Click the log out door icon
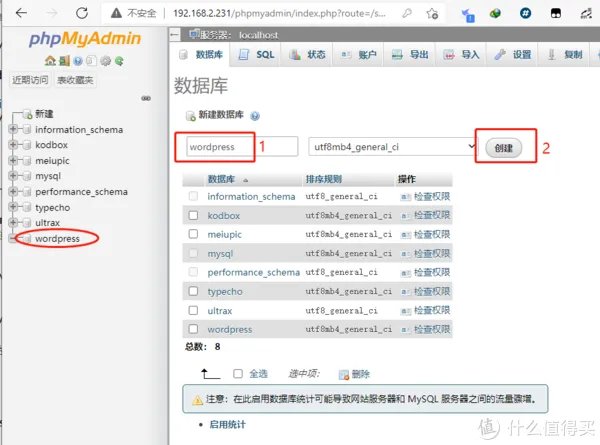The image size is (600, 445). 64,60
